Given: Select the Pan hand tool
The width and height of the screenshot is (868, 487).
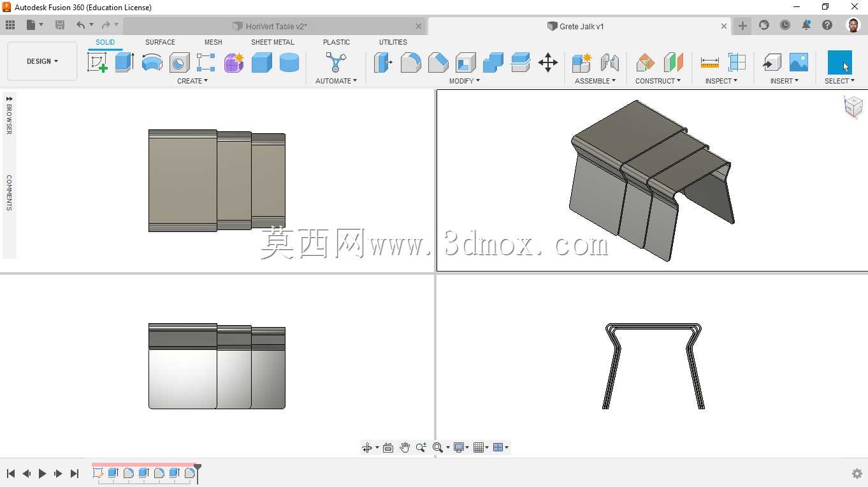Looking at the screenshot, I should 405,447.
